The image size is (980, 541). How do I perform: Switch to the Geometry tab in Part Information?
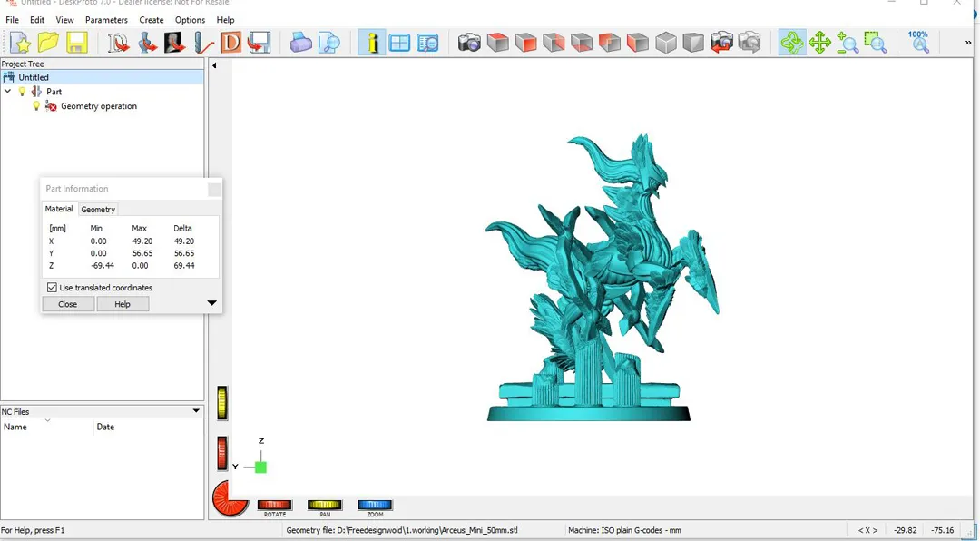pos(98,210)
